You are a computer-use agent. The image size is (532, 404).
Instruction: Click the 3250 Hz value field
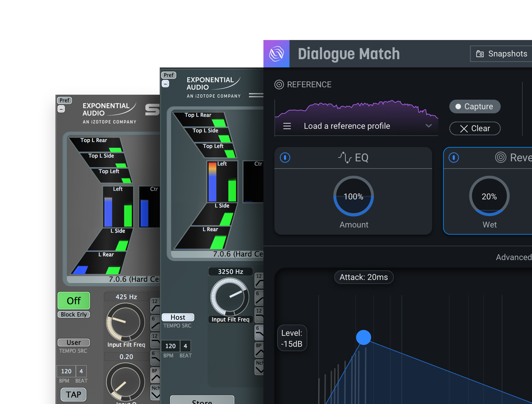click(230, 272)
